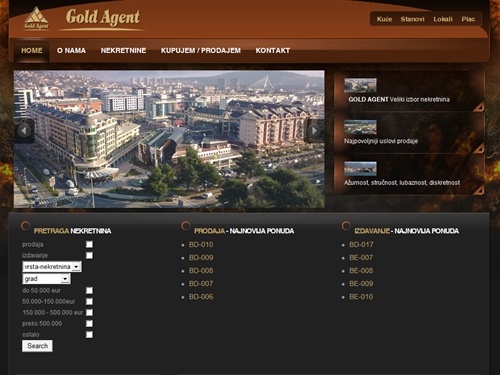Select thumbnail above Najpovoljniji uslovi prodaje
The width and height of the screenshot is (500, 375).
tap(360, 127)
